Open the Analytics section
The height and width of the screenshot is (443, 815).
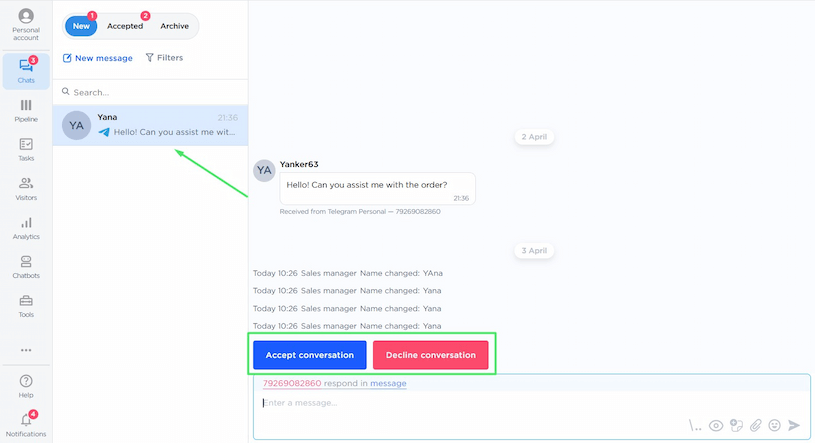[x=26, y=227]
